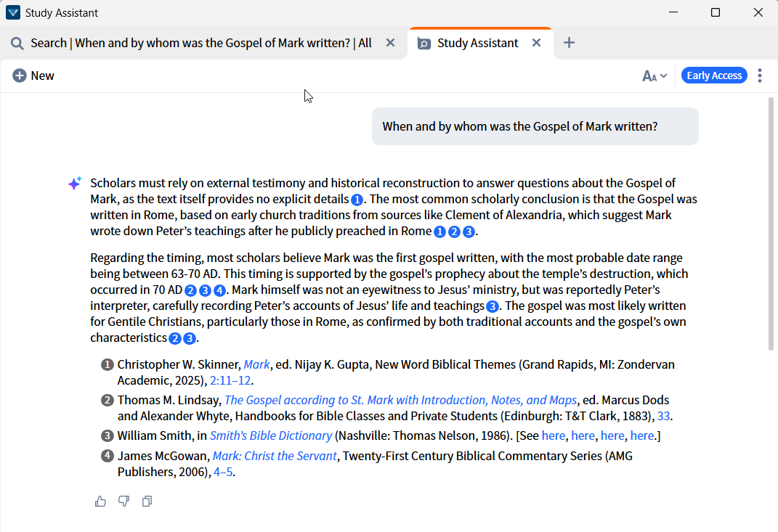Click the third 'here' link in Smith reference

coord(612,435)
